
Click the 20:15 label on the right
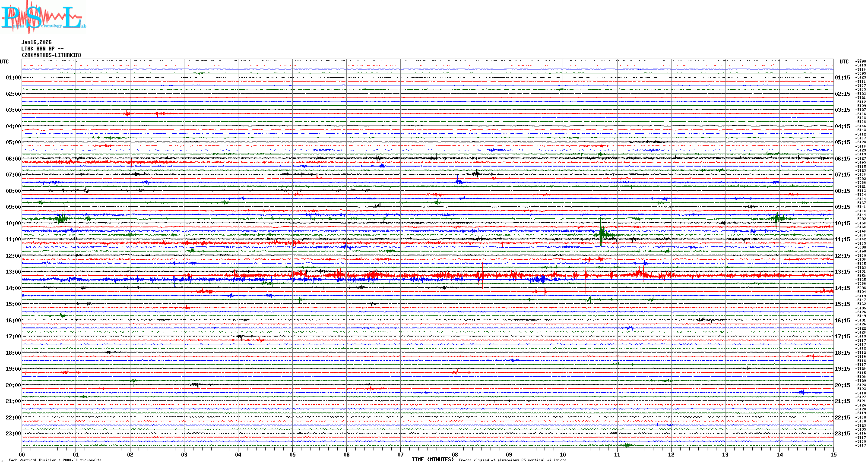click(842, 385)
